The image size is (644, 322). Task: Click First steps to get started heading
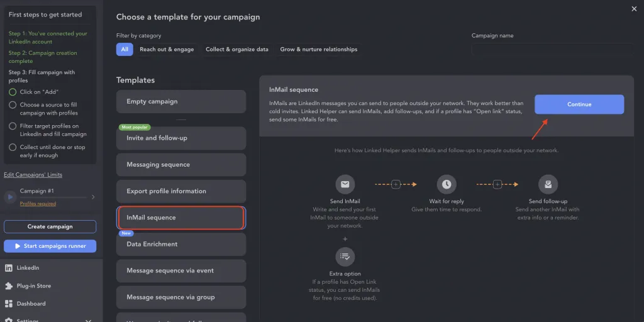(x=45, y=15)
